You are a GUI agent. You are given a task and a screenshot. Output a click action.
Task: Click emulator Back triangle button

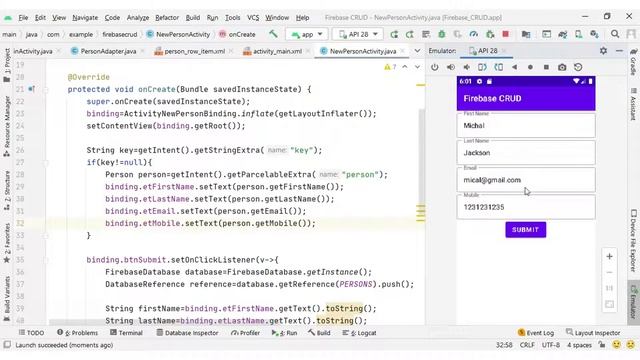tap(514, 67)
